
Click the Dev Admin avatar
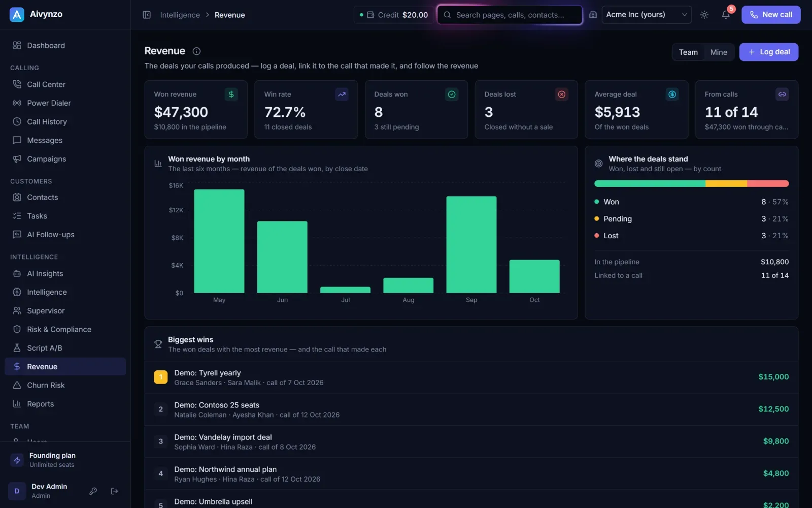(x=17, y=491)
